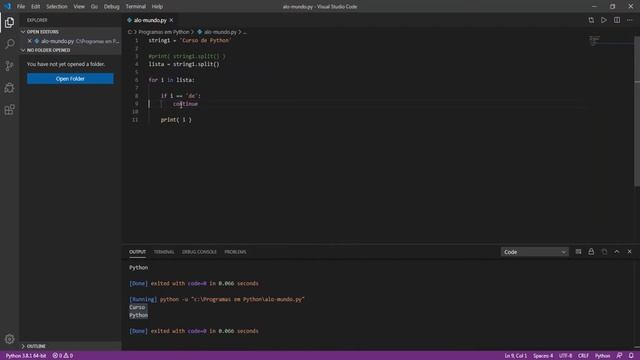
Task: Open the output log file icon
Action: coord(604,252)
